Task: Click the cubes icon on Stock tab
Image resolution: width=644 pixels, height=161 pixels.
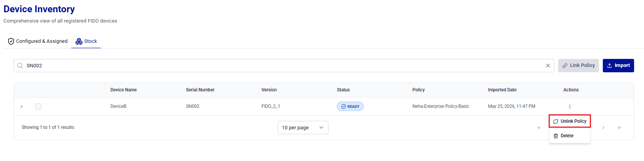Action: pyautogui.click(x=79, y=41)
